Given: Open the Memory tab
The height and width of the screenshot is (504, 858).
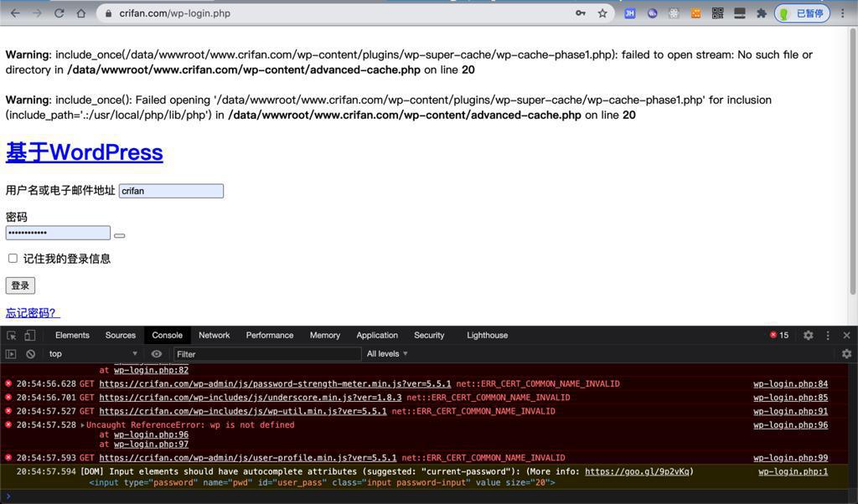Looking at the screenshot, I should pyautogui.click(x=325, y=335).
